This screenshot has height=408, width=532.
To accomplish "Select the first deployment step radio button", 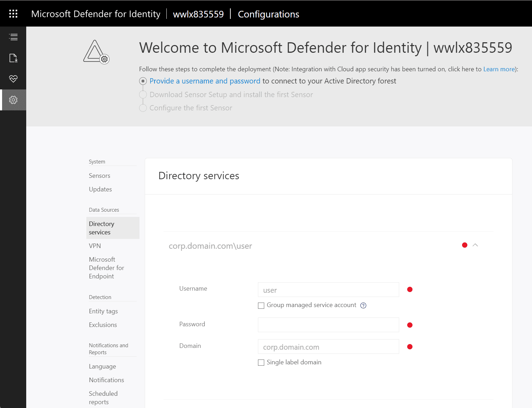I will [143, 81].
